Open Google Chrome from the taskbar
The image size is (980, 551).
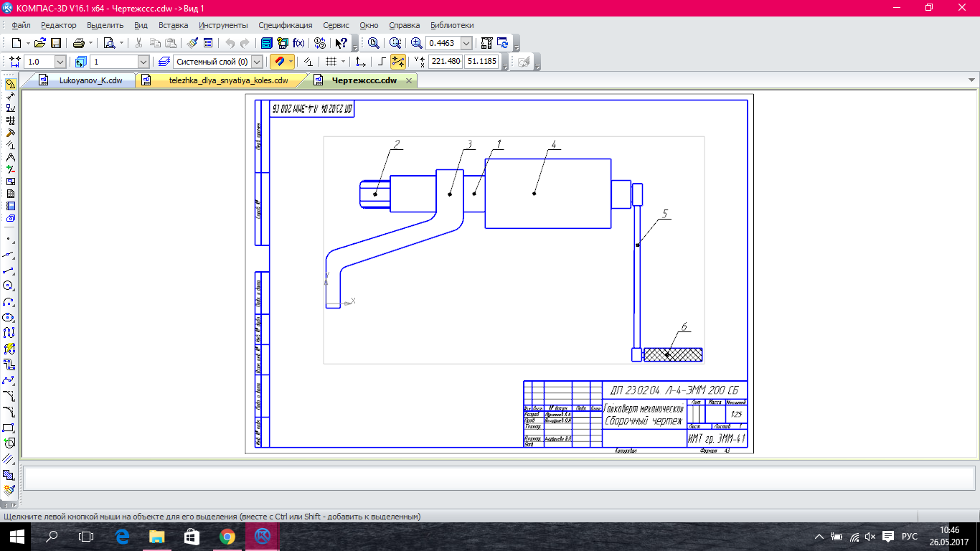(227, 537)
